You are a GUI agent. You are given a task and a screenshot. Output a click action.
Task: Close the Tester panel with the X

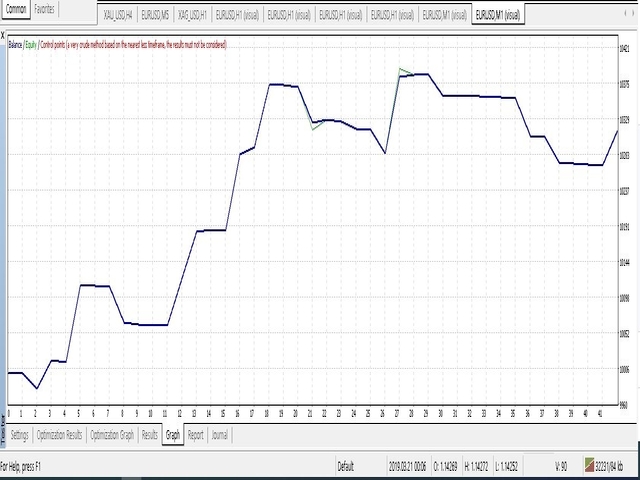pyautogui.click(x=2, y=36)
